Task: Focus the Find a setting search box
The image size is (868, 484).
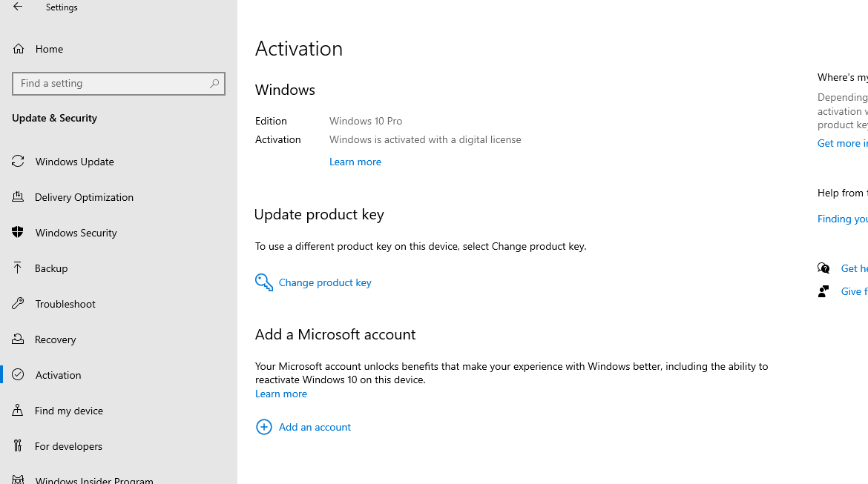Action: pyautogui.click(x=111, y=84)
